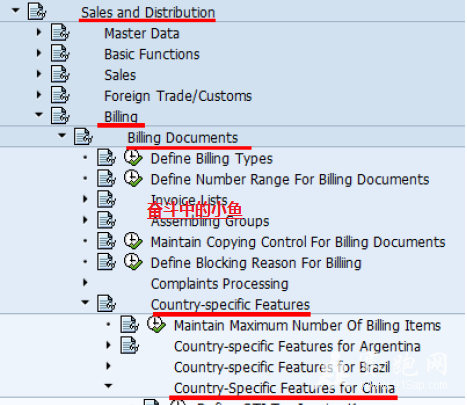Select Country-Specific Features for China
The width and height of the screenshot is (467, 405).
tap(284, 388)
